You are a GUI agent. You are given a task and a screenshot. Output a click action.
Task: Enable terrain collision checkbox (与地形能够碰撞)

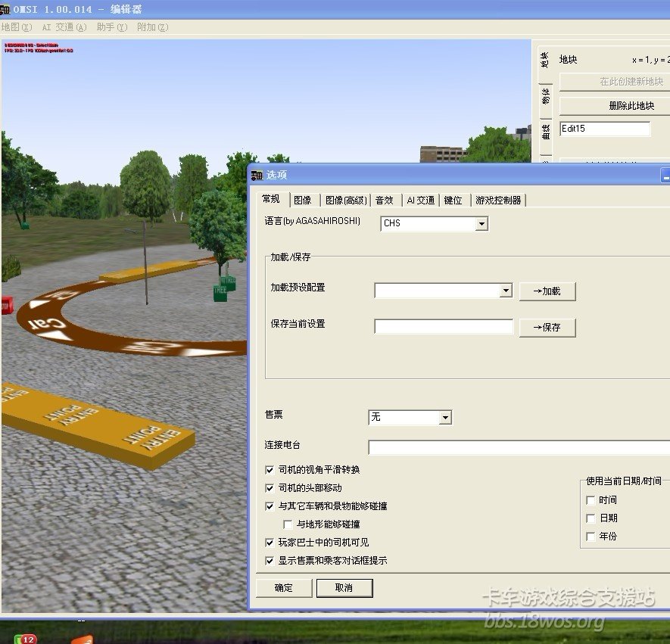click(x=288, y=524)
